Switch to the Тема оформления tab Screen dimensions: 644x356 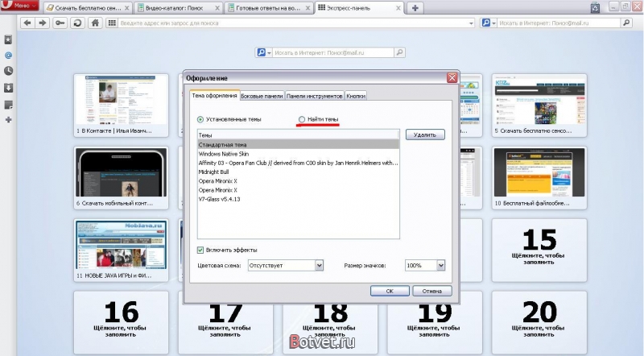tap(214, 95)
